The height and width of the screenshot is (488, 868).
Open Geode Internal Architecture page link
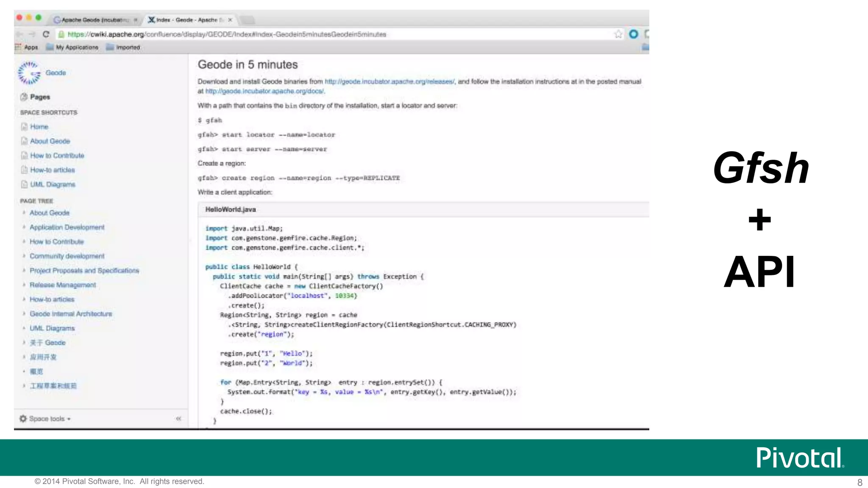(71, 313)
